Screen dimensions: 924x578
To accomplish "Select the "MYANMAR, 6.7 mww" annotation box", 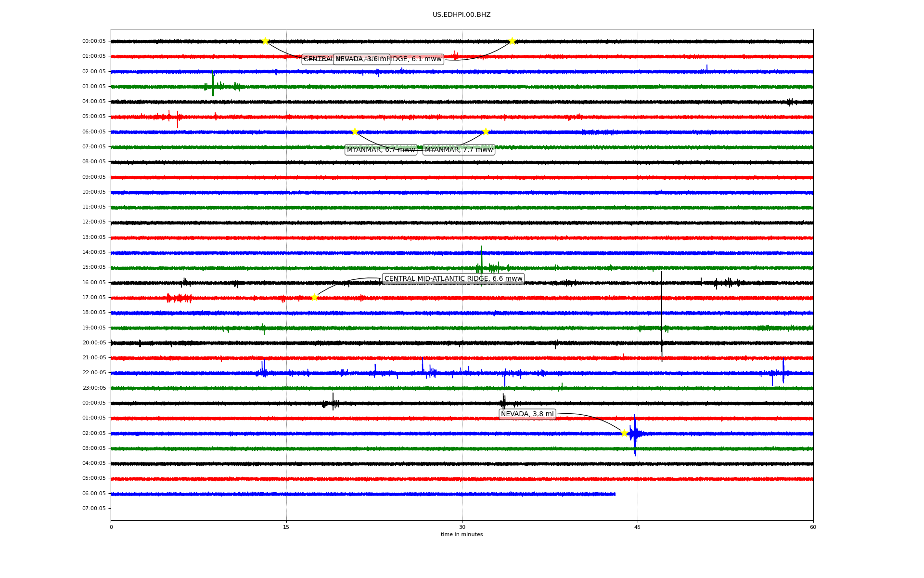I will click(381, 150).
